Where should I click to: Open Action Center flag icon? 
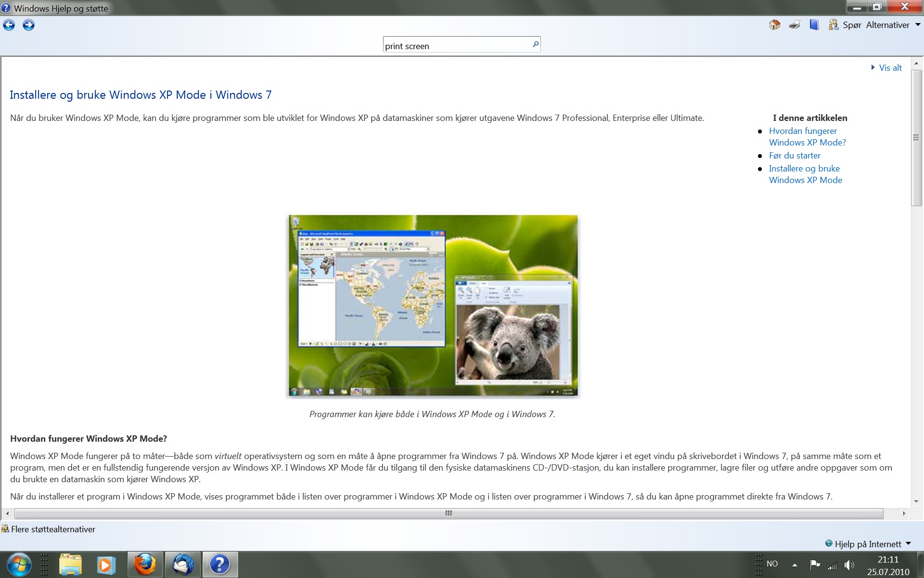[x=815, y=565]
